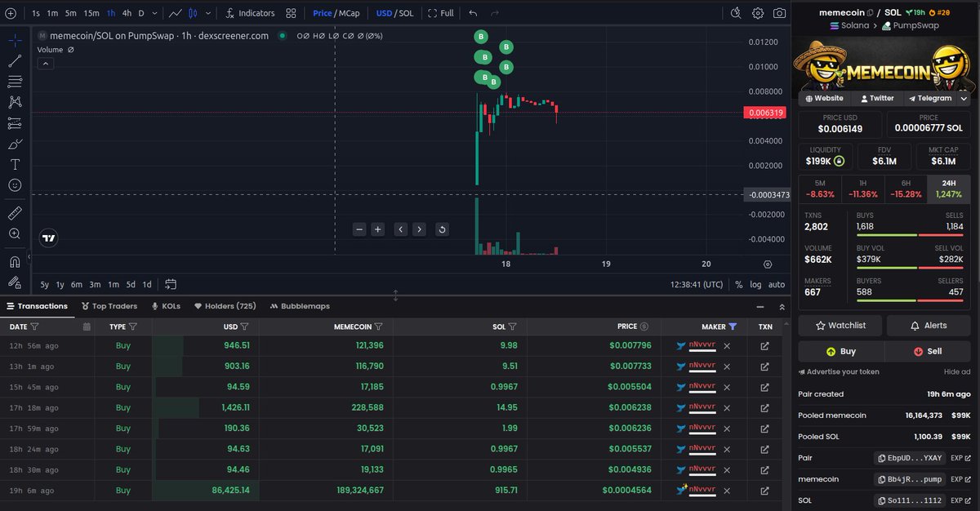Enable full screen chart mode
This screenshot has width=980, height=511.
pyautogui.click(x=441, y=13)
